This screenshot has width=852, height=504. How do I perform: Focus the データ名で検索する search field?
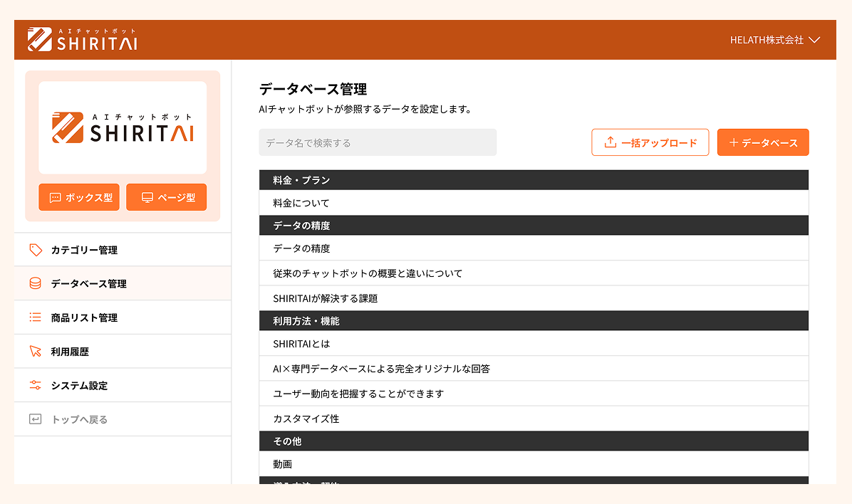coord(378,142)
